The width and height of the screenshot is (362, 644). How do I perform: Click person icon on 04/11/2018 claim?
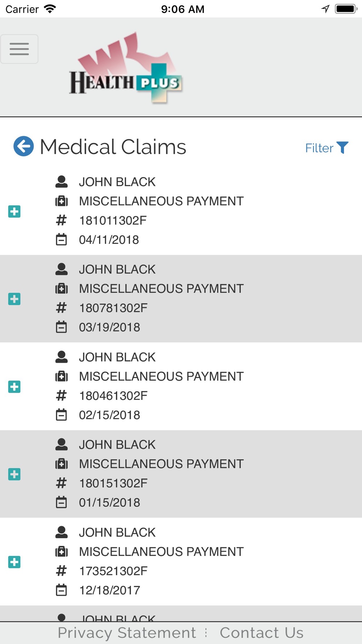coord(62,181)
